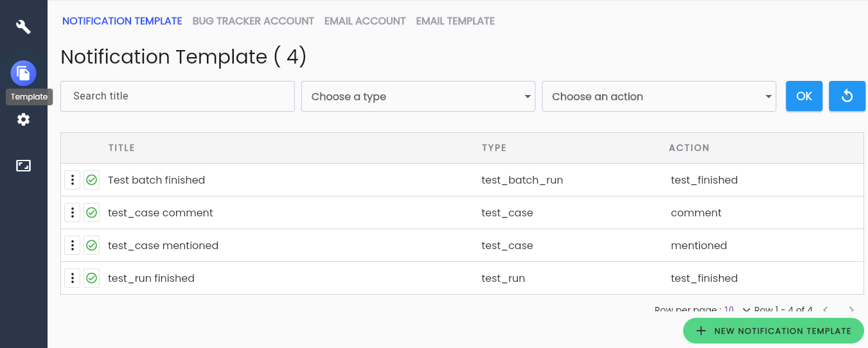The image size is (868, 348).
Task: Switch to Email Template tab
Action: 456,21
